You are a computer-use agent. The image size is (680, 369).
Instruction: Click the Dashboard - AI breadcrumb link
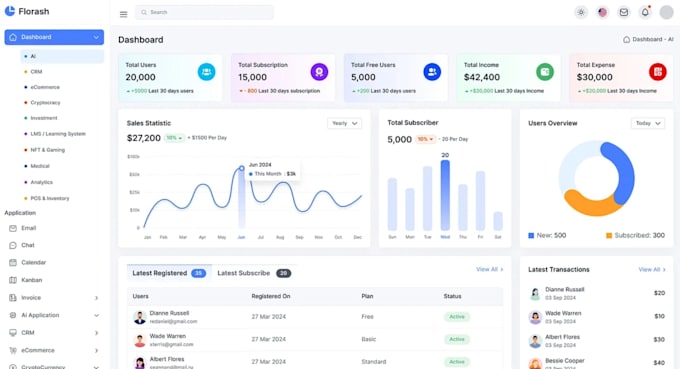coord(653,39)
